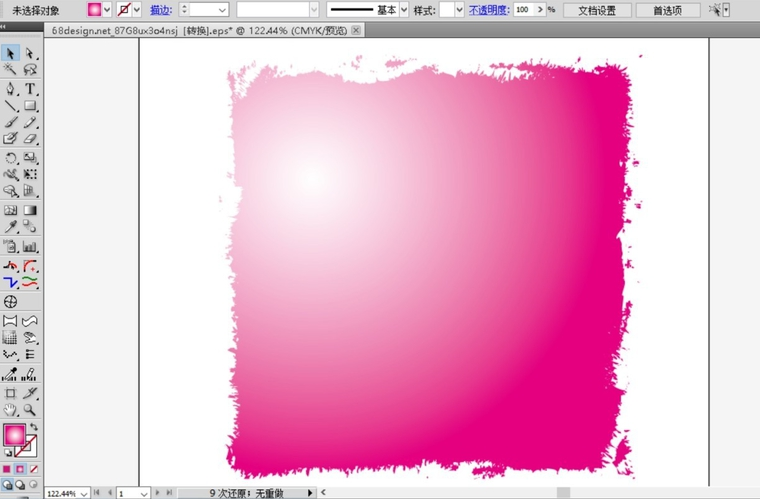Select the Selection (black arrow) tool
The image size is (760, 499).
[x=10, y=53]
